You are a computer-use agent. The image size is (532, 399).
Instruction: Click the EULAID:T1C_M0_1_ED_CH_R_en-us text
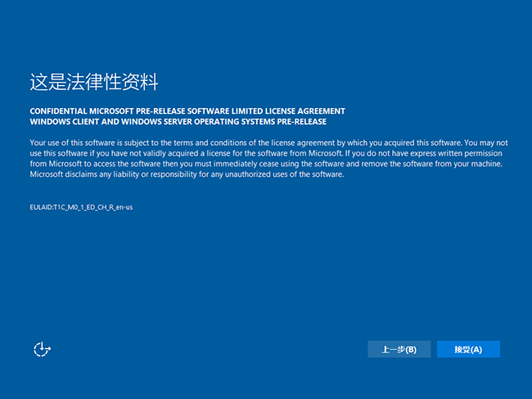pyautogui.click(x=81, y=207)
